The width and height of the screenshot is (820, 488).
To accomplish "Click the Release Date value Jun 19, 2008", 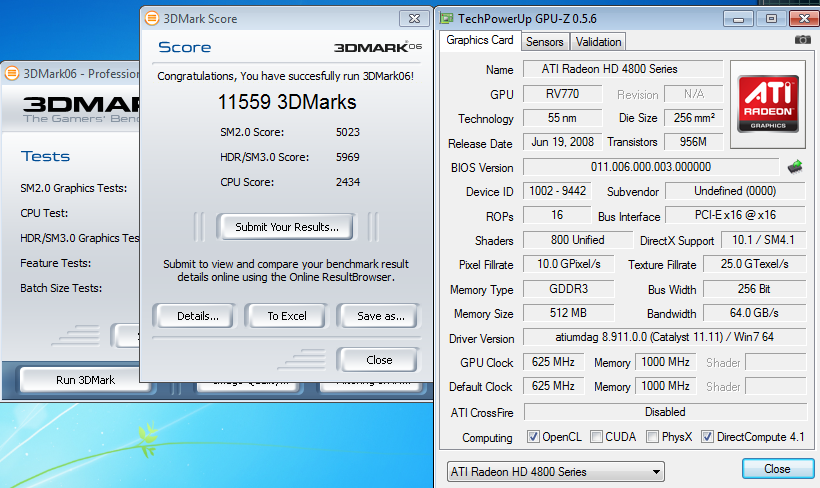I will [x=563, y=142].
